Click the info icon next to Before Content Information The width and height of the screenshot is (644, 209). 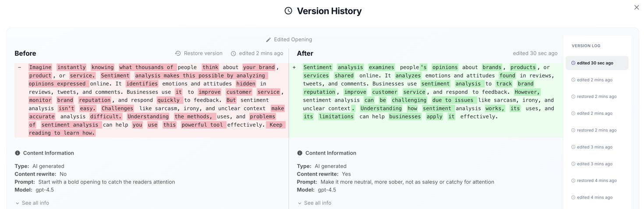pyautogui.click(x=18, y=153)
